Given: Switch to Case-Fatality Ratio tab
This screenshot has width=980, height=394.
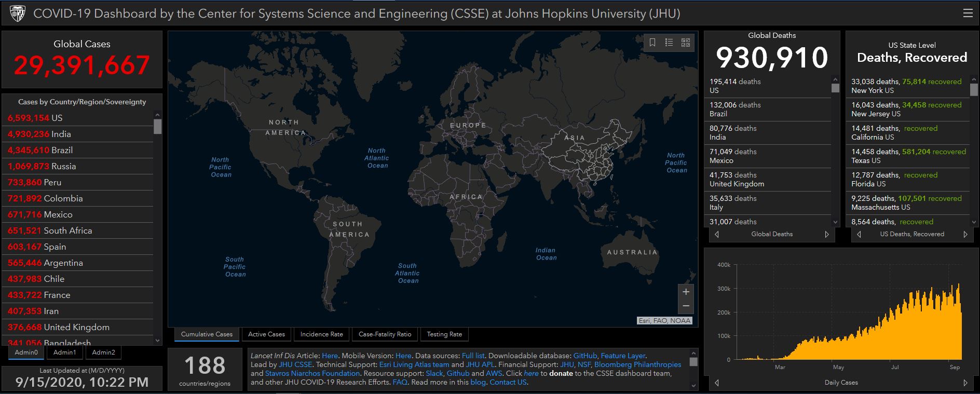Looking at the screenshot, I should [385, 334].
